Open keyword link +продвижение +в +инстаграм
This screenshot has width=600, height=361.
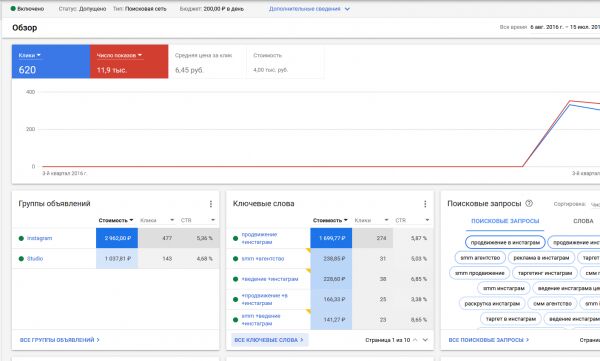(x=264, y=299)
